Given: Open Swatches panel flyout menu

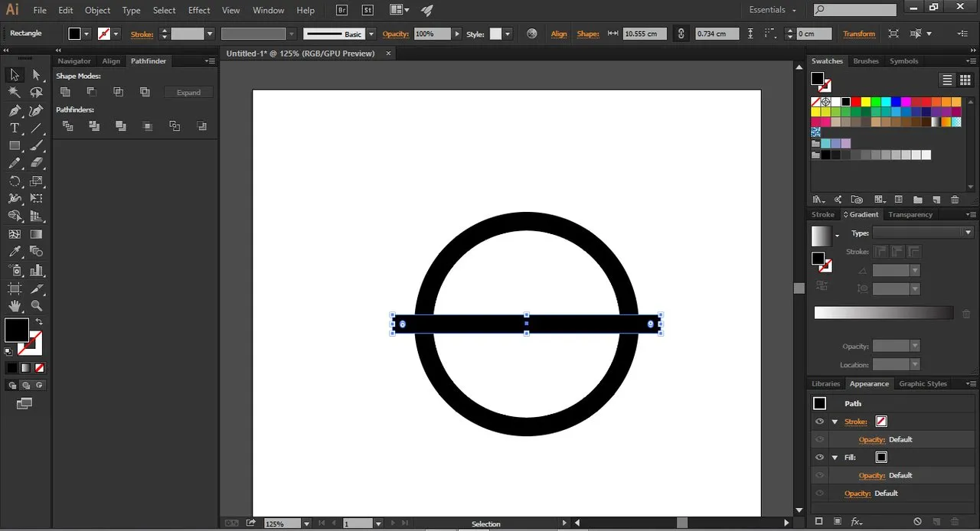Looking at the screenshot, I should [971, 61].
